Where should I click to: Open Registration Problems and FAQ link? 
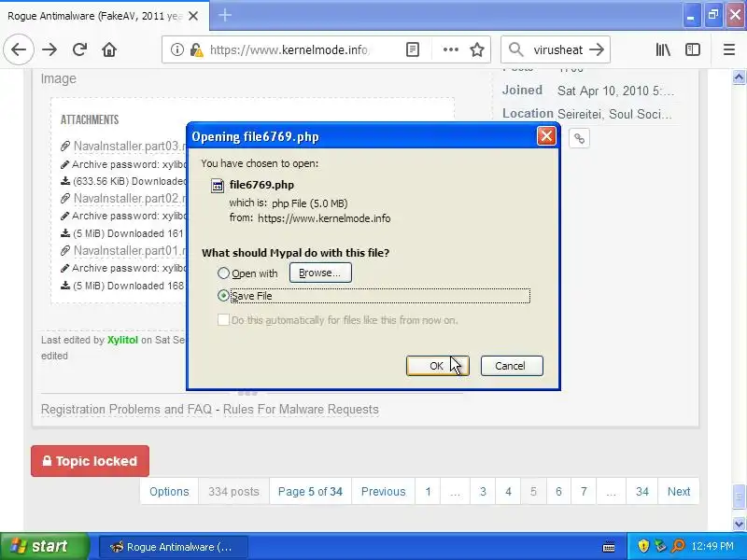[x=126, y=410]
